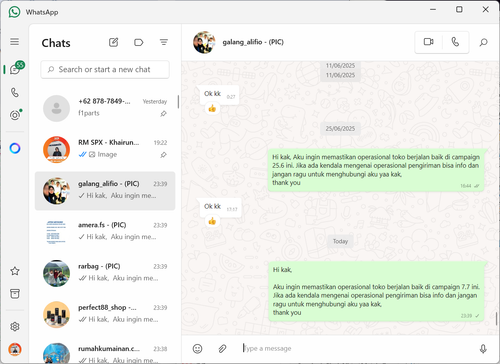Screen dimensions: 500x364
Task: Start a video call with galang_alifio
Action: coord(428,42)
